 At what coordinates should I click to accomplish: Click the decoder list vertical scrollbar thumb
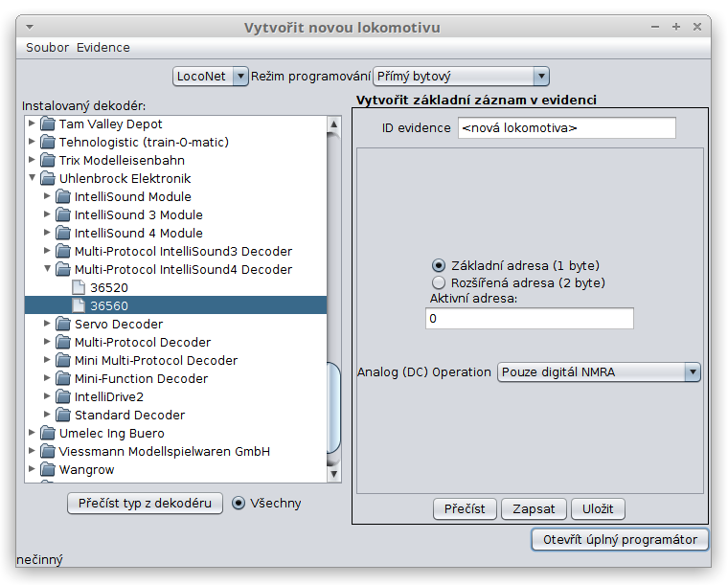pyautogui.click(x=333, y=407)
